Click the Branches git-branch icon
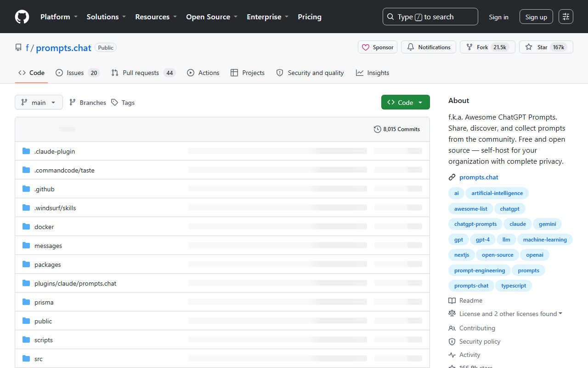This screenshot has width=588, height=368. click(73, 103)
